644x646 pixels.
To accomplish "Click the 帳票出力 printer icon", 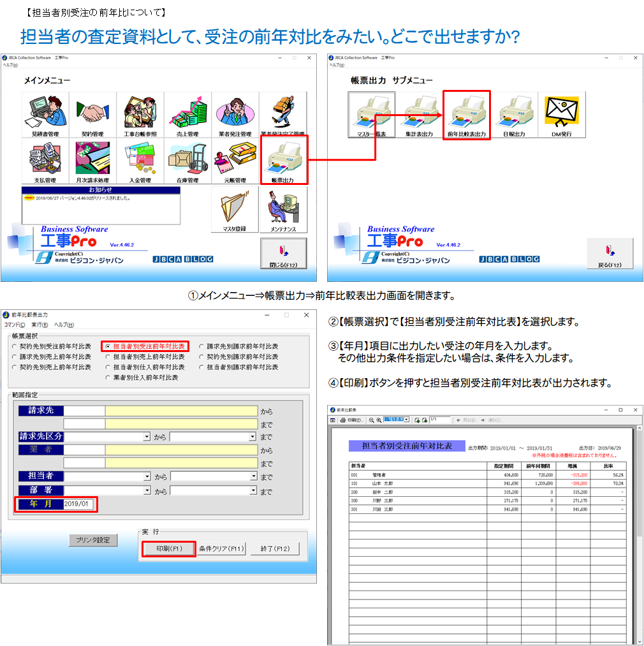I will tap(283, 161).
